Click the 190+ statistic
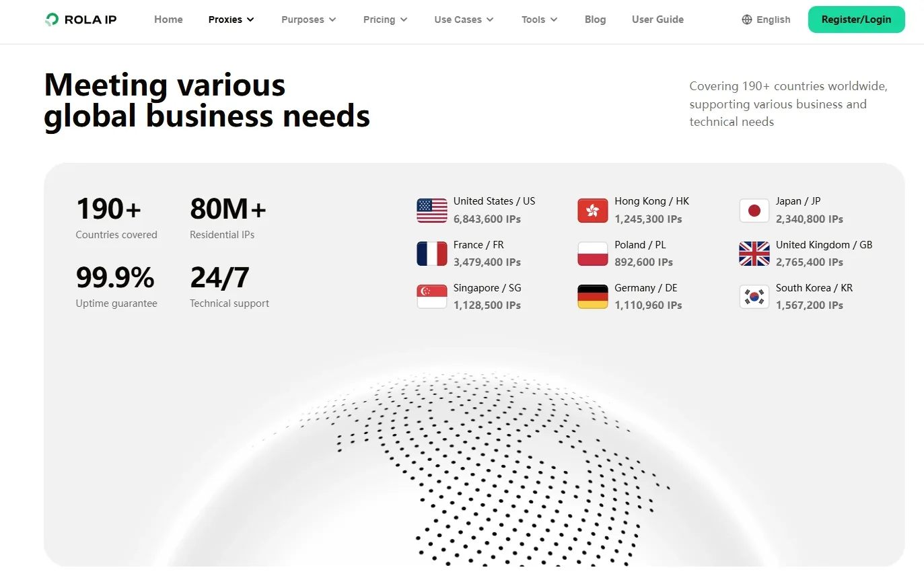 [x=109, y=209]
